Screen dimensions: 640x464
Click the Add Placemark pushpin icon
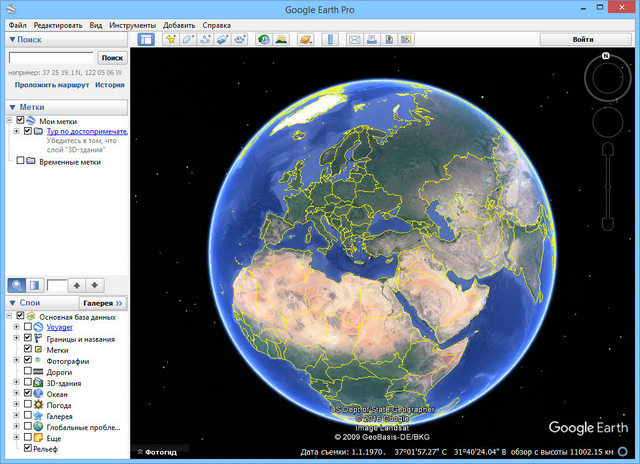(171, 40)
